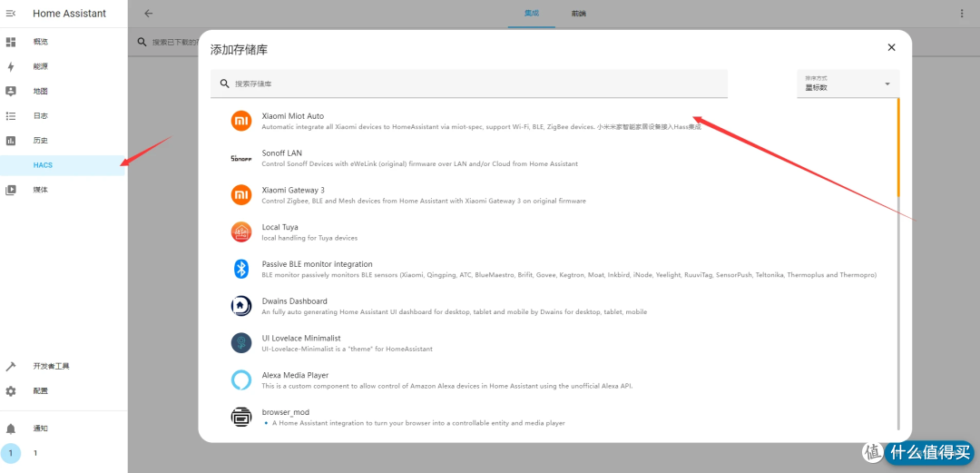Choose the Xiaomi Gateway 3 repository
This screenshot has height=473, width=980.
point(554,195)
